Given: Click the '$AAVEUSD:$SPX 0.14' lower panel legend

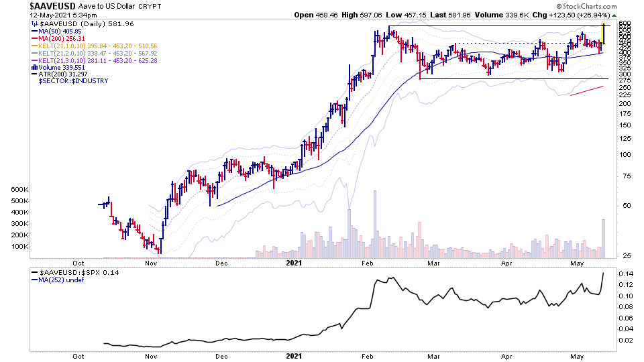Looking at the screenshot, I should (x=75, y=273).
